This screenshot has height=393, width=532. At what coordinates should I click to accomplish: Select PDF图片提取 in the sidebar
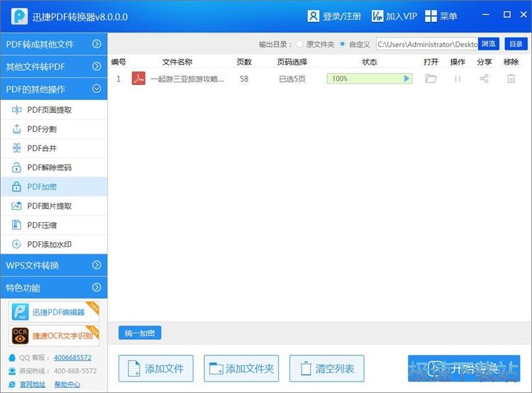[54, 206]
